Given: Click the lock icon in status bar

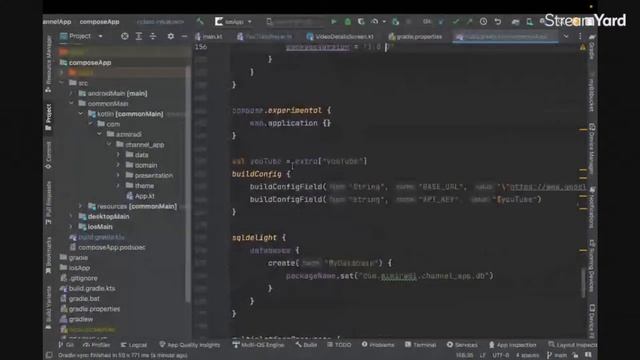Looking at the screenshot, I should pyautogui.click(x=575, y=355).
